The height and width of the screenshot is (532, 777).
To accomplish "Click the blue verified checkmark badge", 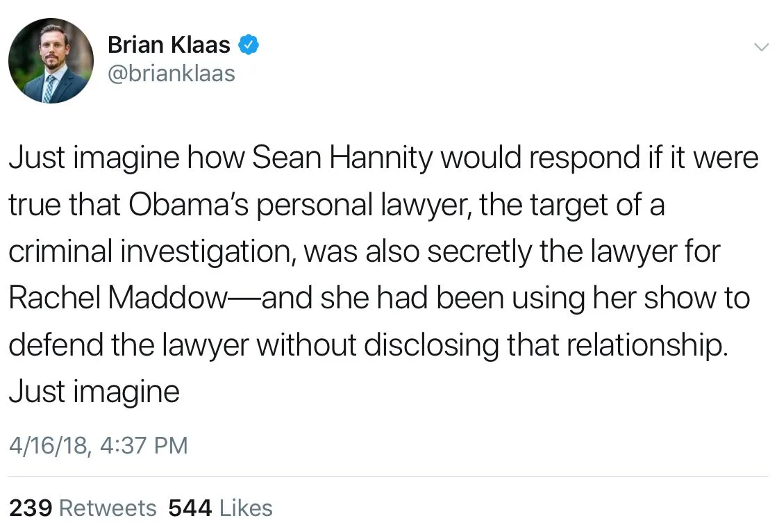I will point(249,46).
